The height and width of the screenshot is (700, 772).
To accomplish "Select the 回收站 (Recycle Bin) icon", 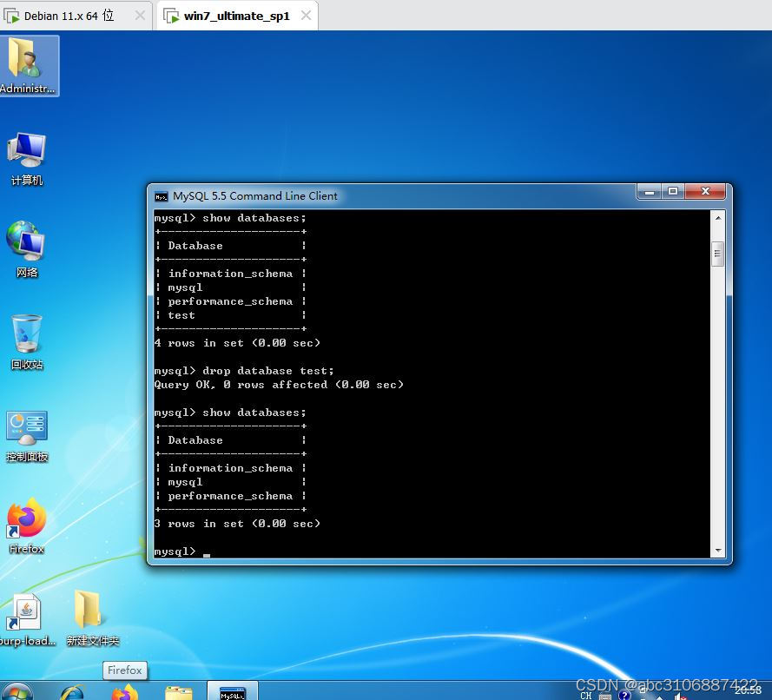I will 27,342.
